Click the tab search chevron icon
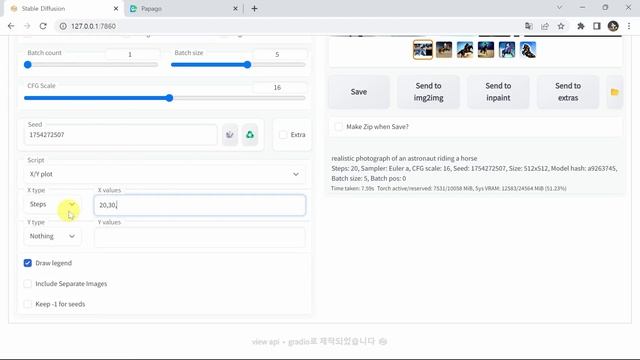 560,7
